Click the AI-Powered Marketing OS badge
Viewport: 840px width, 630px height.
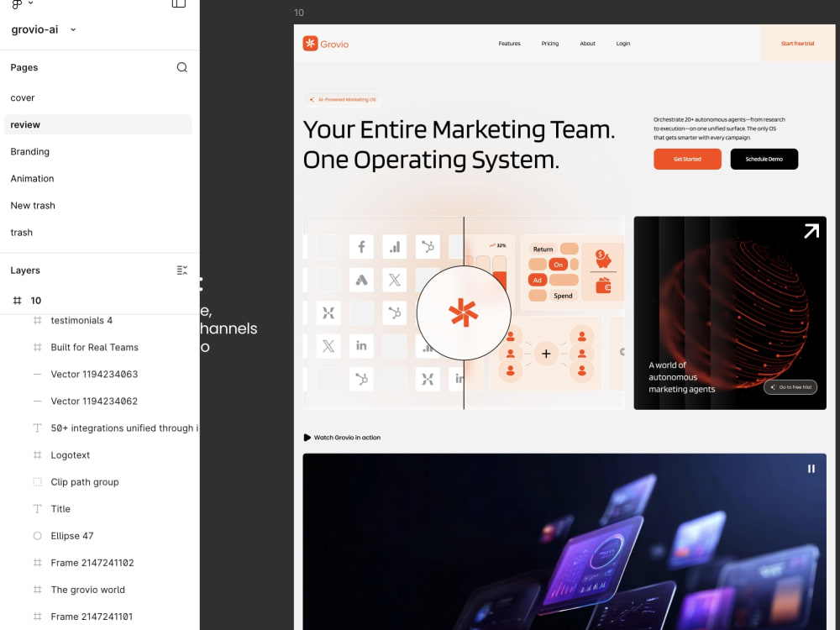point(343,100)
